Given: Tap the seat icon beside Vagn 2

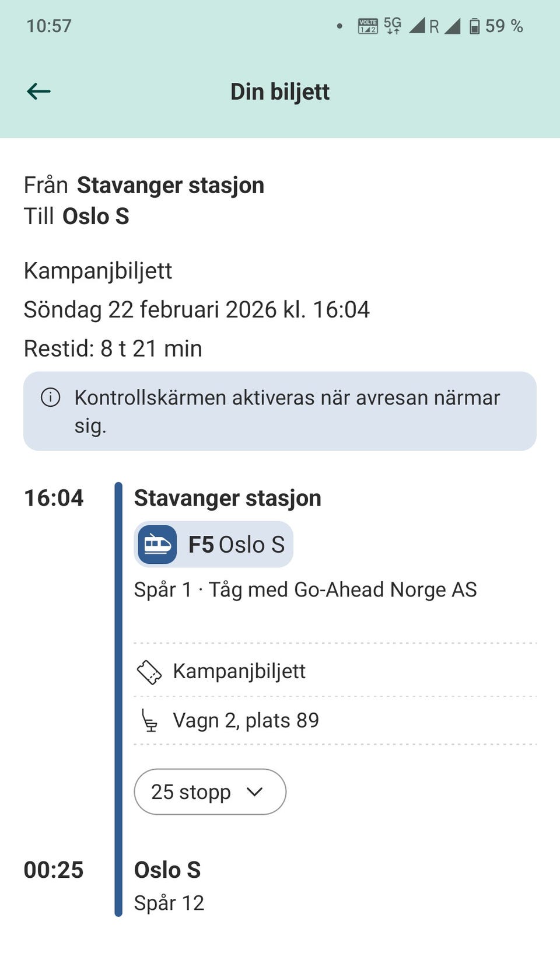Looking at the screenshot, I should pos(149,721).
